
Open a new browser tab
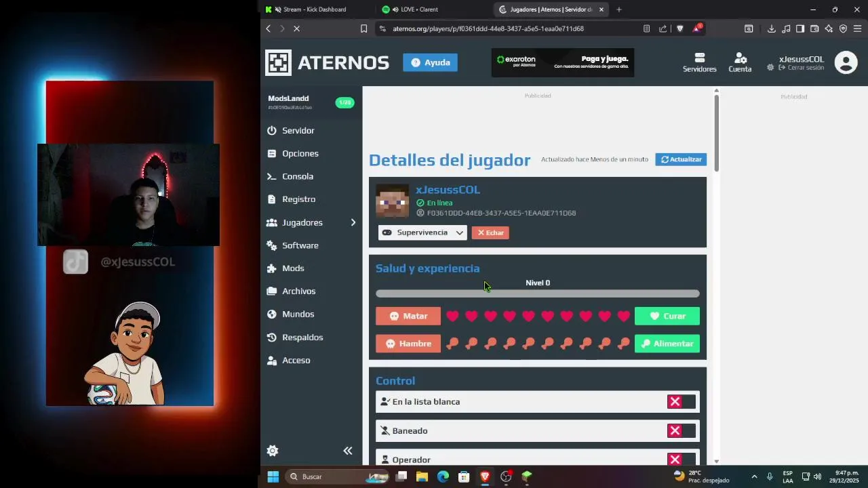coord(618,9)
